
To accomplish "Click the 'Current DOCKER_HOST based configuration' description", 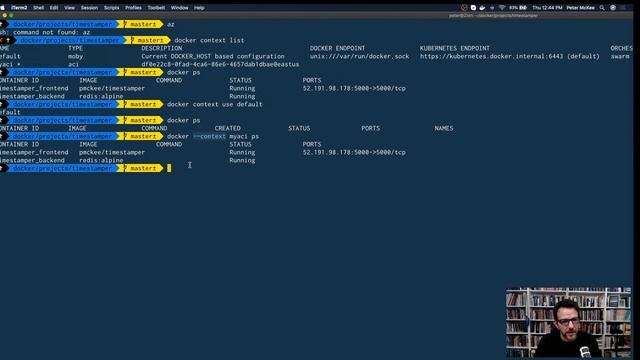I will (x=213, y=56).
